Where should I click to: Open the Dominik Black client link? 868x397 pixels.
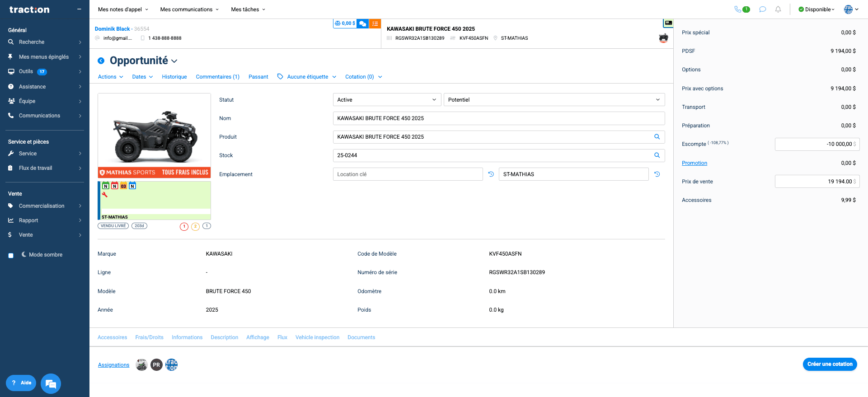tap(113, 29)
